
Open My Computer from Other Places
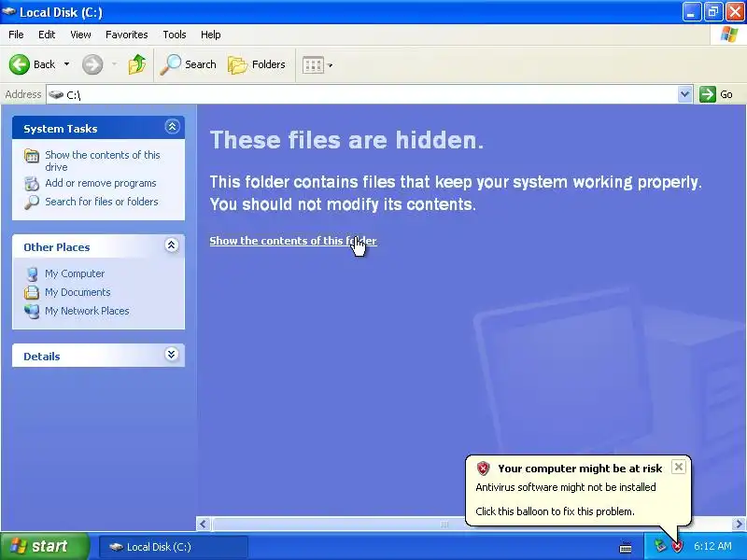coord(75,273)
